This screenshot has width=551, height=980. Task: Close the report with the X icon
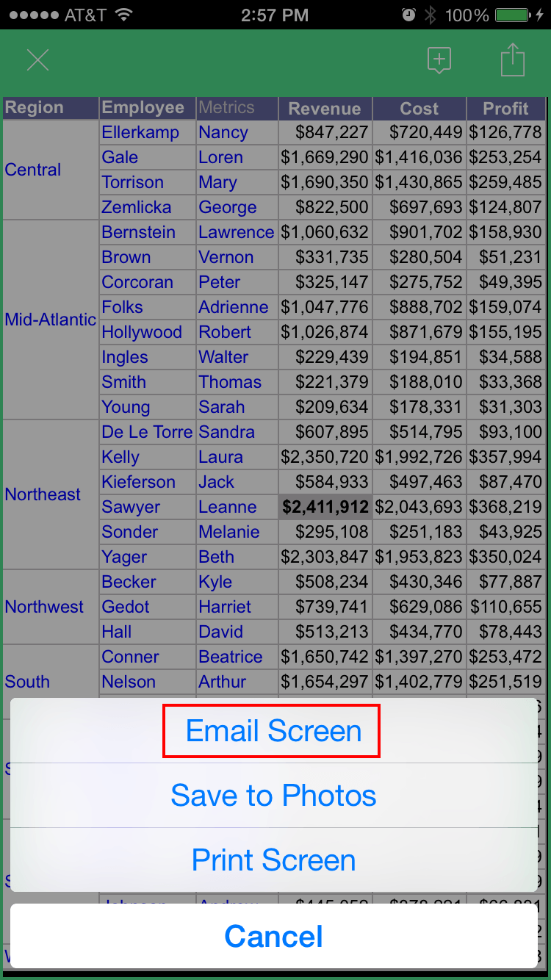(x=37, y=60)
